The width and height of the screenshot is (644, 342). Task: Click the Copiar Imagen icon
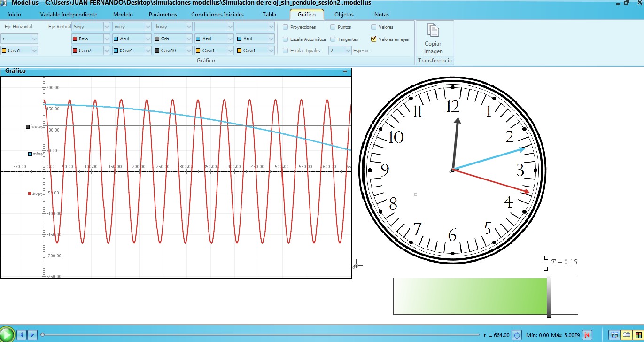(433, 31)
